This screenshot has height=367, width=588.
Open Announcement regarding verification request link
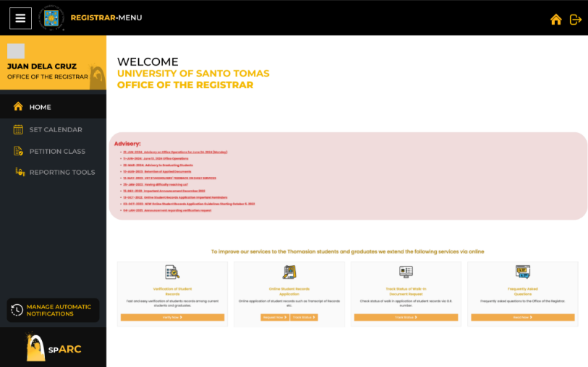pos(167,210)
